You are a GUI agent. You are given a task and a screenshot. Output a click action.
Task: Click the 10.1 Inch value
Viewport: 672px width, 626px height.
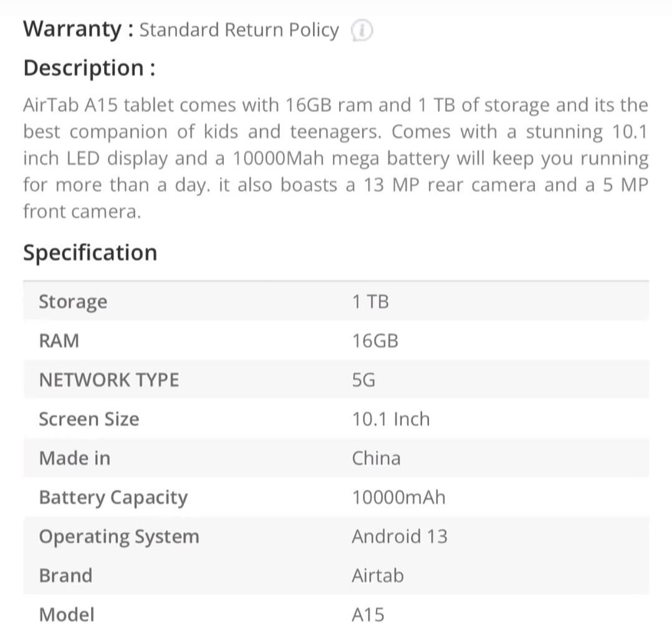point(391,420)
